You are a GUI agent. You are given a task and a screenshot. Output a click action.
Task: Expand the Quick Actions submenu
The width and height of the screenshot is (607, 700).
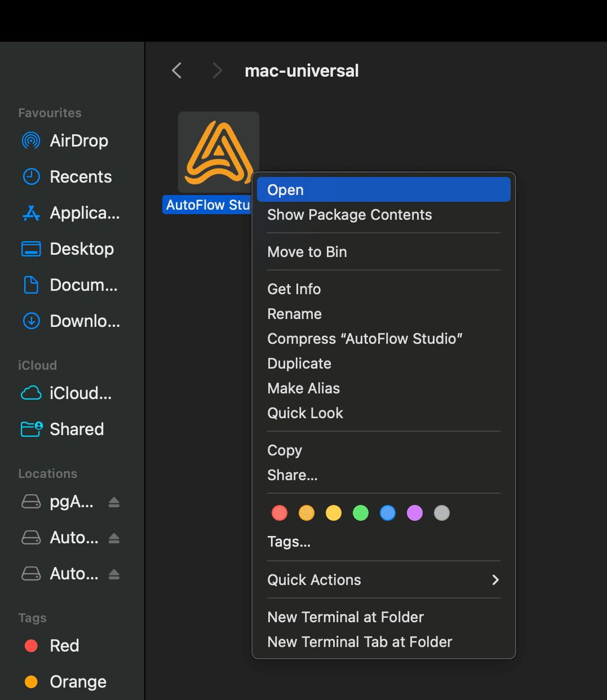coord(495,580)
